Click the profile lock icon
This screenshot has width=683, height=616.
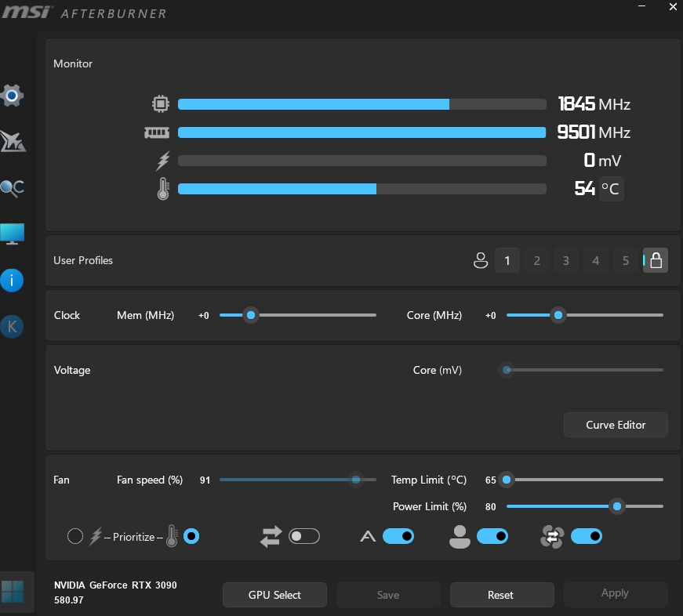point(656,260)
